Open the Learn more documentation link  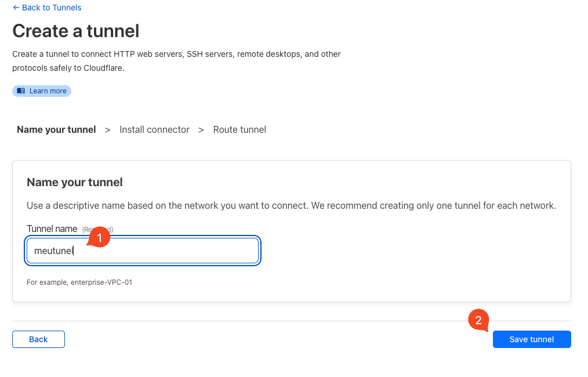coord(48,91)
